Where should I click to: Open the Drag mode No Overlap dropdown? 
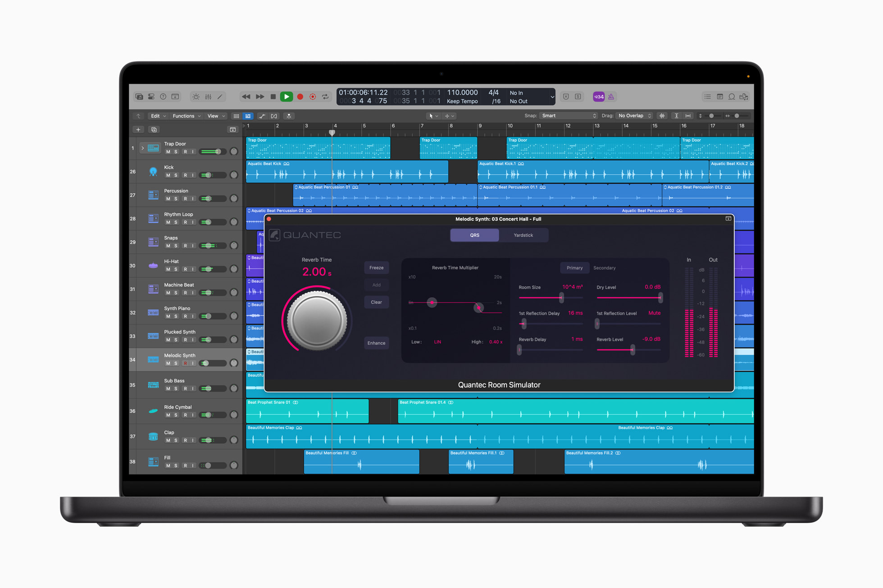point(633,116)
